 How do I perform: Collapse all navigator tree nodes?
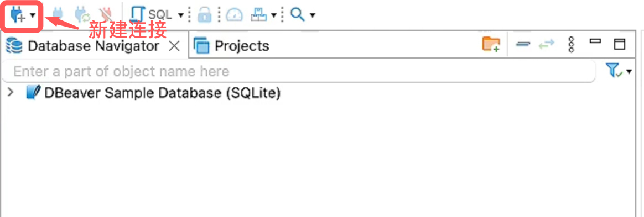(x=523, y=44)
